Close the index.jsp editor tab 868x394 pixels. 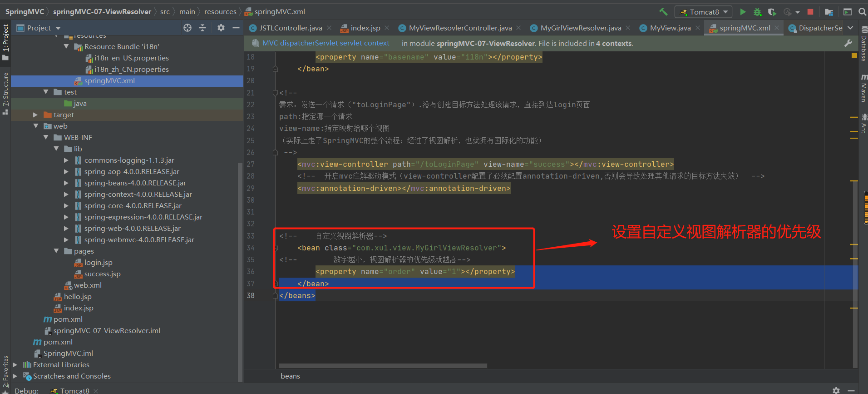387,28
